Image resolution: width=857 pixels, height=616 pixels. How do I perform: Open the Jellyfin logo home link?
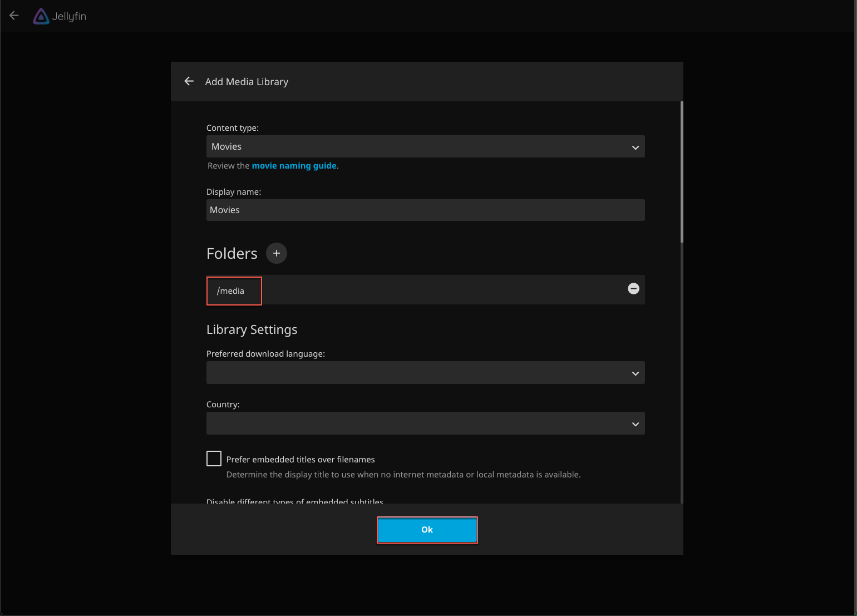pyautogui.click(x=60, y=16)
